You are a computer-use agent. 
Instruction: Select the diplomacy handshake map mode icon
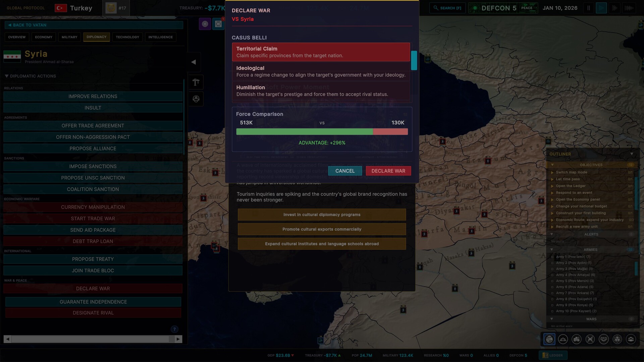(604, 339)
